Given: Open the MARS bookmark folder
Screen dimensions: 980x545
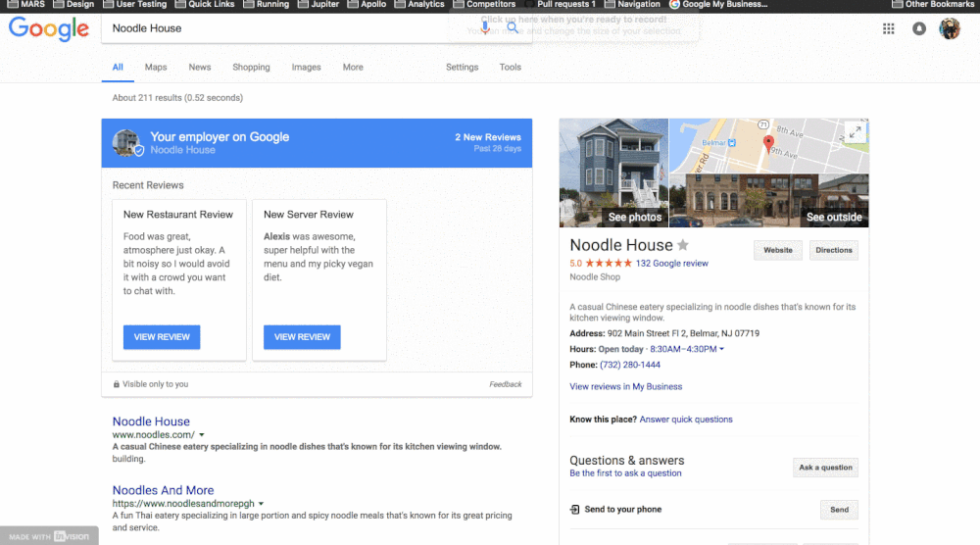Looking at the screenshot, I should pos(26,4).
